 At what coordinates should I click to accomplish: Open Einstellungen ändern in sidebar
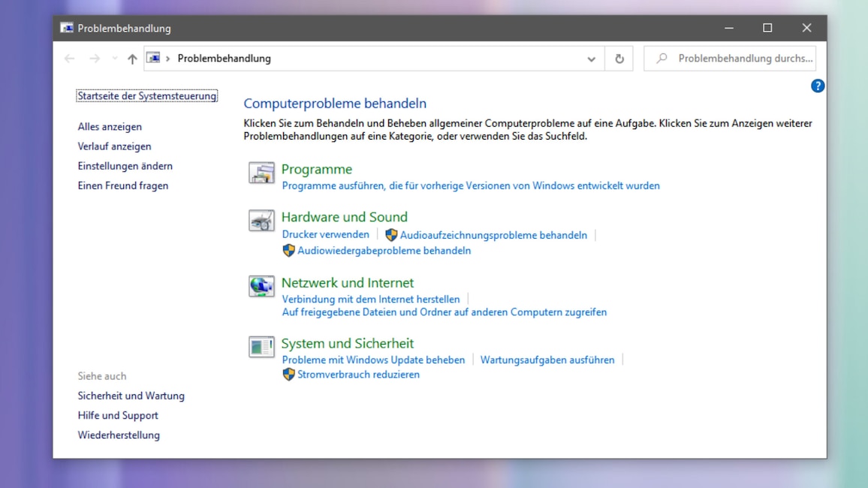(125, 166)
